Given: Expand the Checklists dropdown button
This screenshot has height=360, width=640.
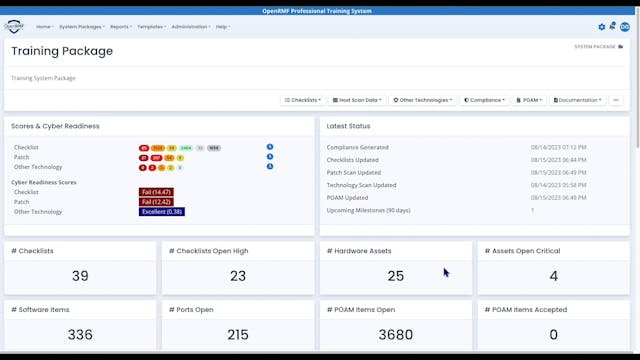Looking at the screenshot, I should point(303,100).
